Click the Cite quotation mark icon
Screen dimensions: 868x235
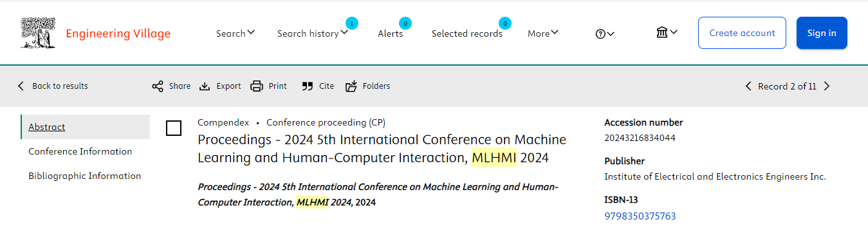[308, 86]
